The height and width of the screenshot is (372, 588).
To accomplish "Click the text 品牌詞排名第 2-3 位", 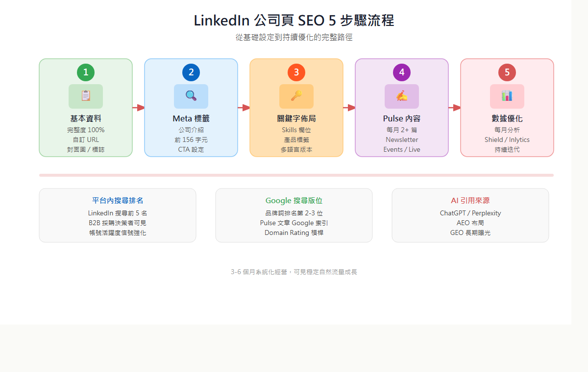I will tap(294, 213).
